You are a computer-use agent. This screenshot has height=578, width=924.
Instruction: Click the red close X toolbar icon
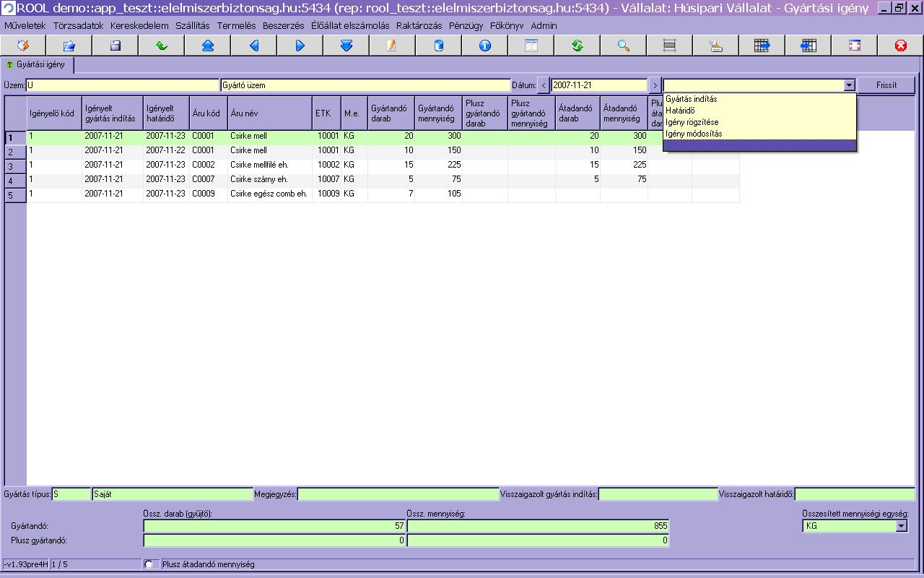900,46
